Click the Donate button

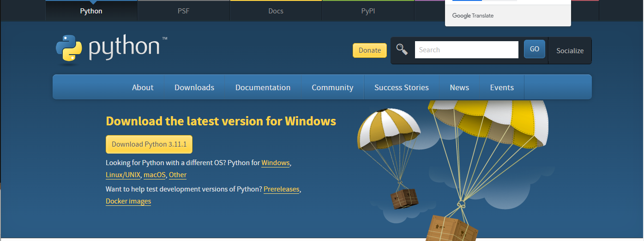pyautogui.click(x=370, y=50)
